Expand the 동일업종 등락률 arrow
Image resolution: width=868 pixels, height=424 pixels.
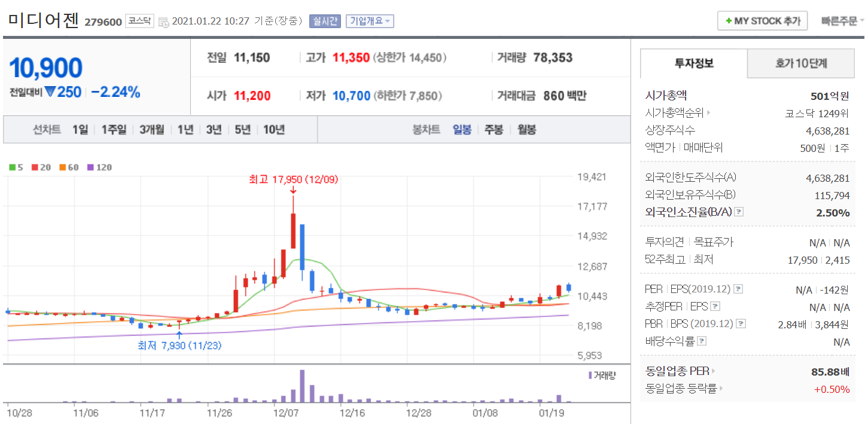pos(721,389)
